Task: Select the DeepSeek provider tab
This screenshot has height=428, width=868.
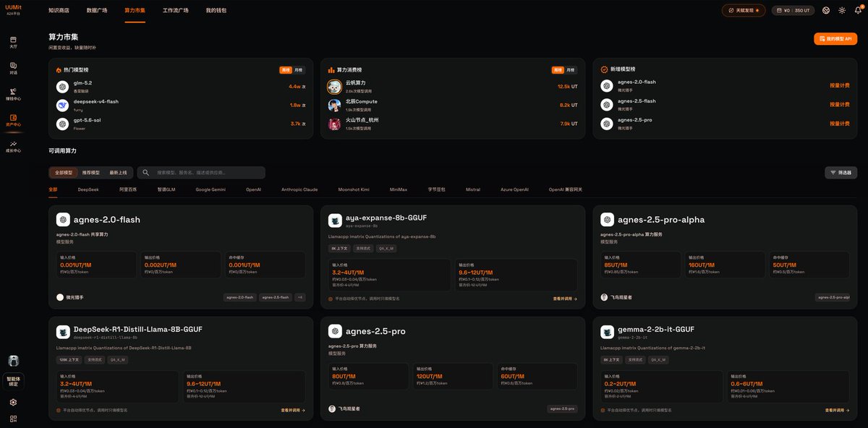Action: [x=88, y=189]
